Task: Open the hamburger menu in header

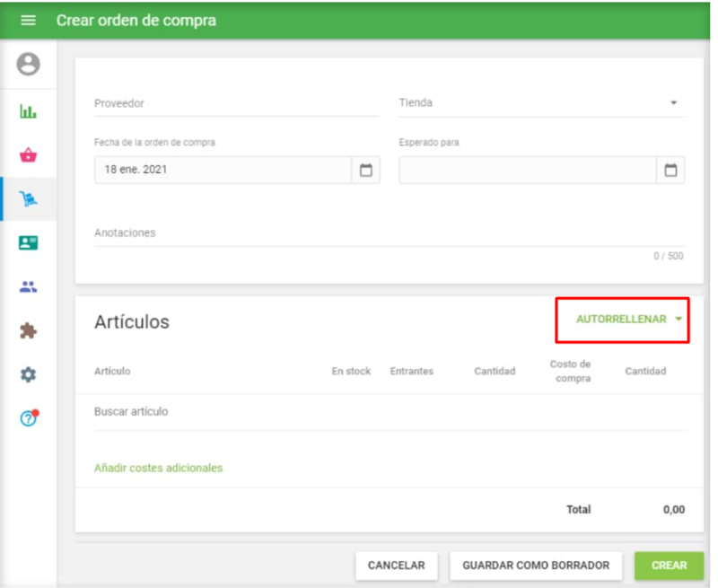Action: pos(29,21)
